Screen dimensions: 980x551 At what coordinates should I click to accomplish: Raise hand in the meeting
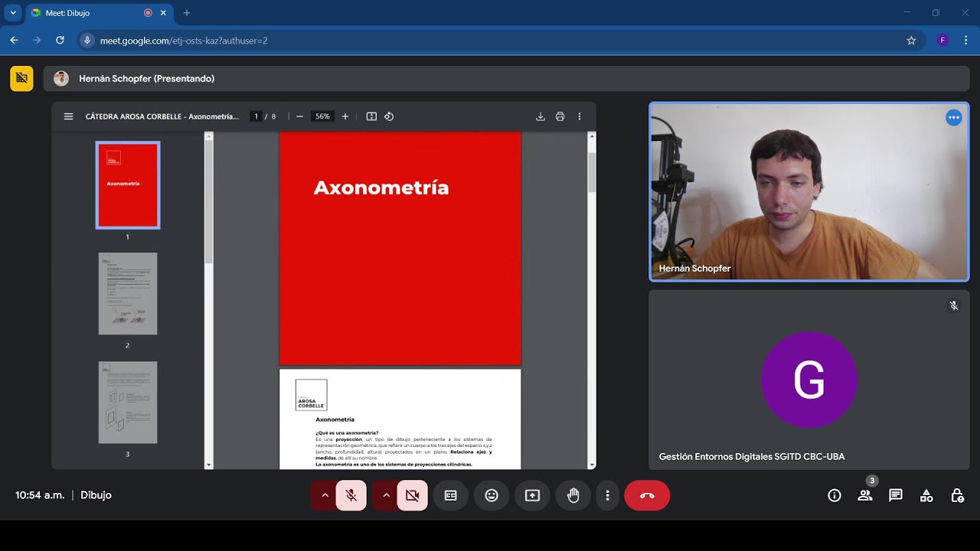[x=573, y=495]
